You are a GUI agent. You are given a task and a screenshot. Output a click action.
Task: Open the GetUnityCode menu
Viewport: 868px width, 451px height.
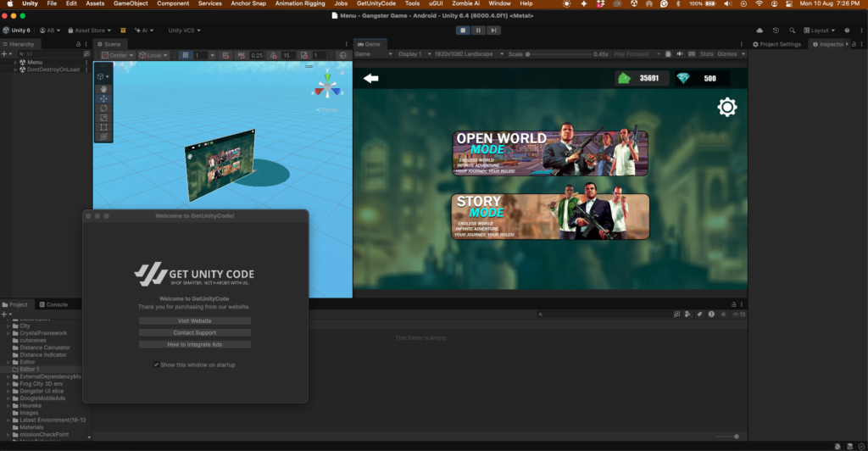coord(376,3)
